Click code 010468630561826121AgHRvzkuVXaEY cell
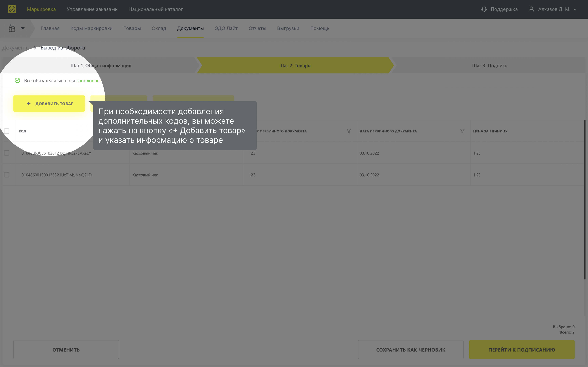This screenshot has height=367, width=588. [x=56, y=153]
